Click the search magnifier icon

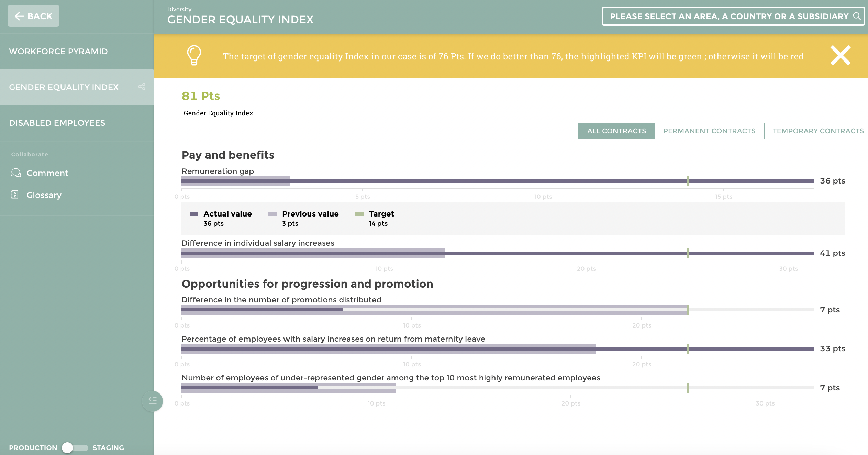point(857,16)
